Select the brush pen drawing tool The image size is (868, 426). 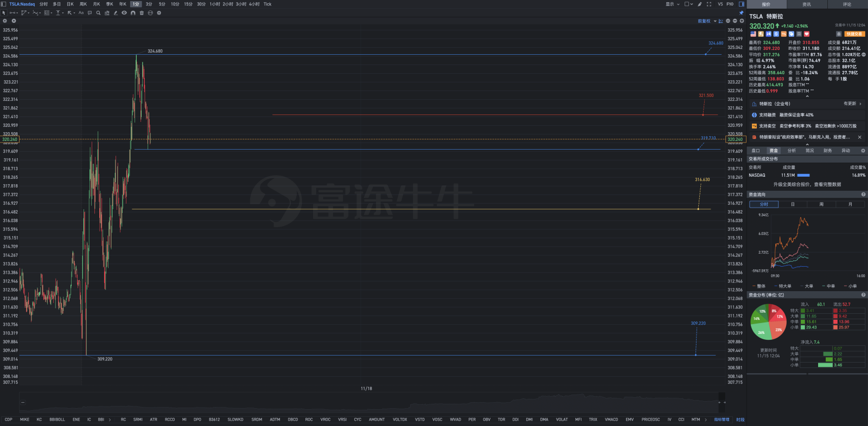point(116,13)
